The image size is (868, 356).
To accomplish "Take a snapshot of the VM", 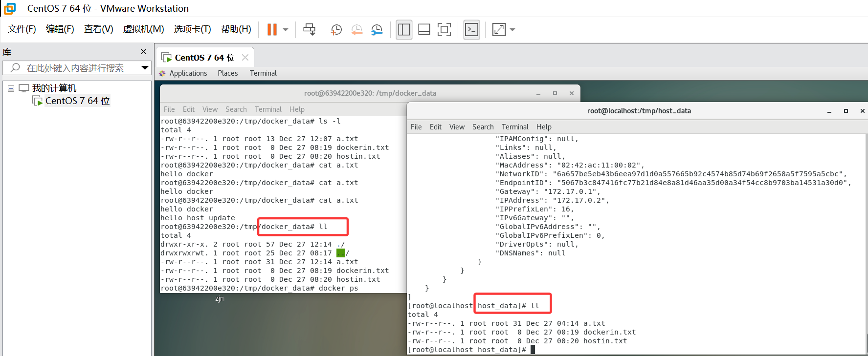I will [336, 30].
